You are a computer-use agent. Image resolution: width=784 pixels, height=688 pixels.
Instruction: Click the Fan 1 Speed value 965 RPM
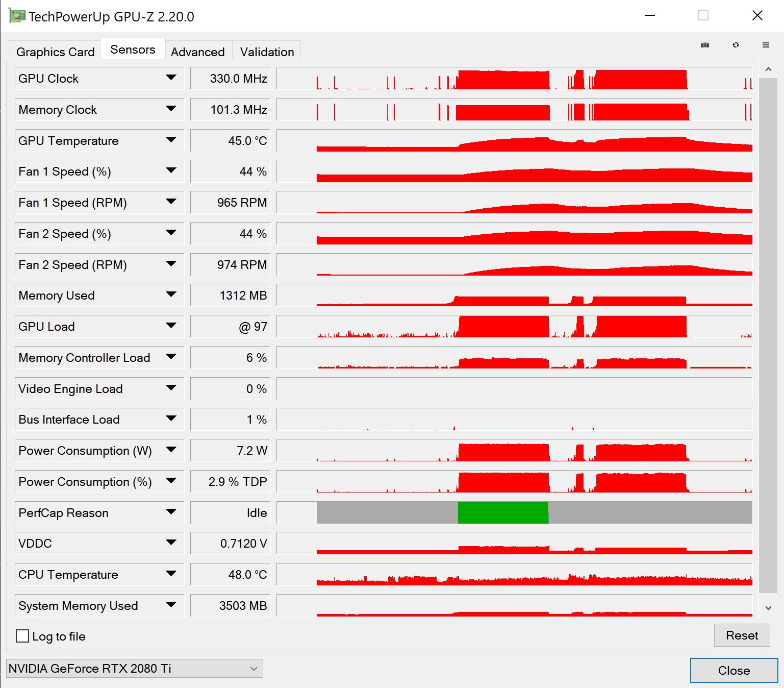coord(231,202)
